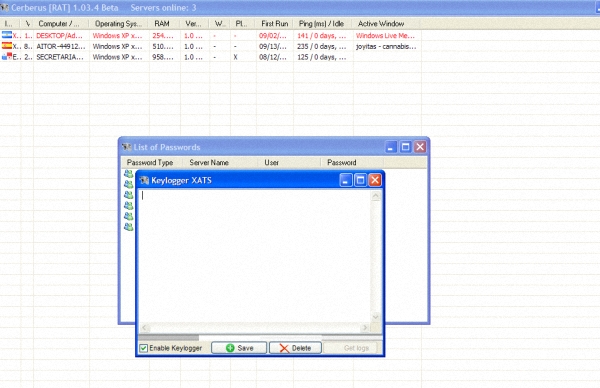
Task: Sort servers by First Run column header
Action: pos(274,24)
